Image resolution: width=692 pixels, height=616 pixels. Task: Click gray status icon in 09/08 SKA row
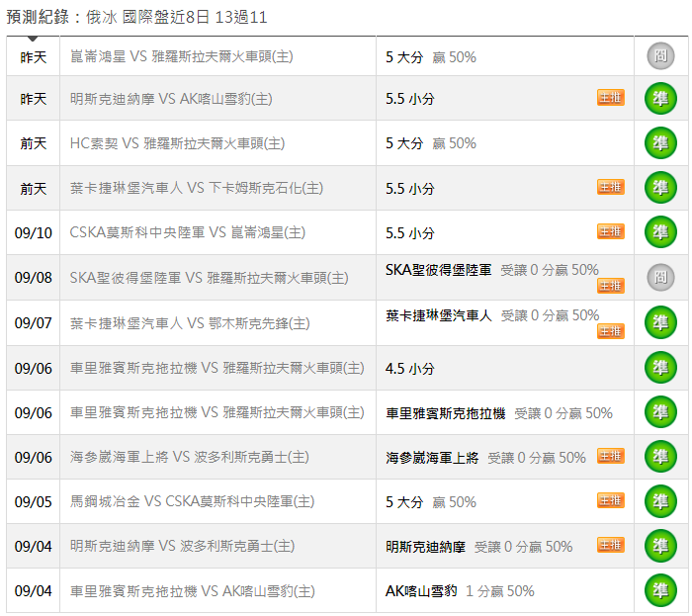pos(660,277)
